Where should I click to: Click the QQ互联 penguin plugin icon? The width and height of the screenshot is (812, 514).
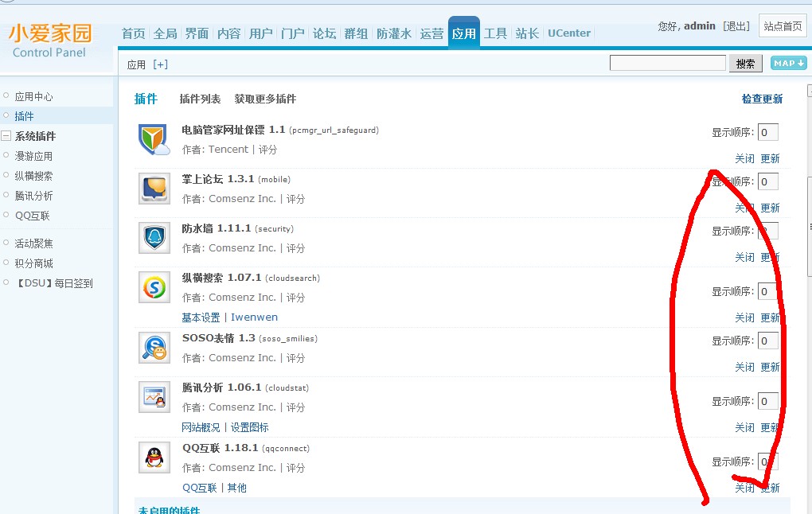tap(154, 458)
